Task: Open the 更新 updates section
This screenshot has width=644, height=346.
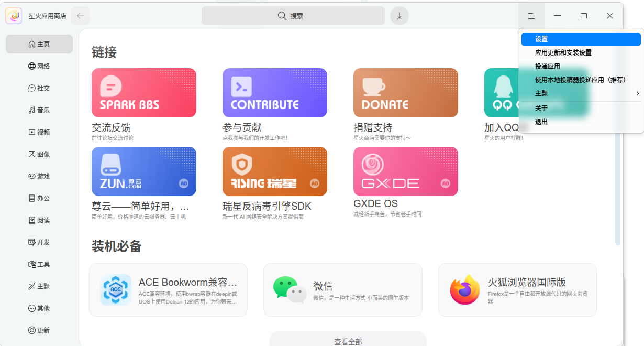Action: pyautogui.click(x=39, y=330)
